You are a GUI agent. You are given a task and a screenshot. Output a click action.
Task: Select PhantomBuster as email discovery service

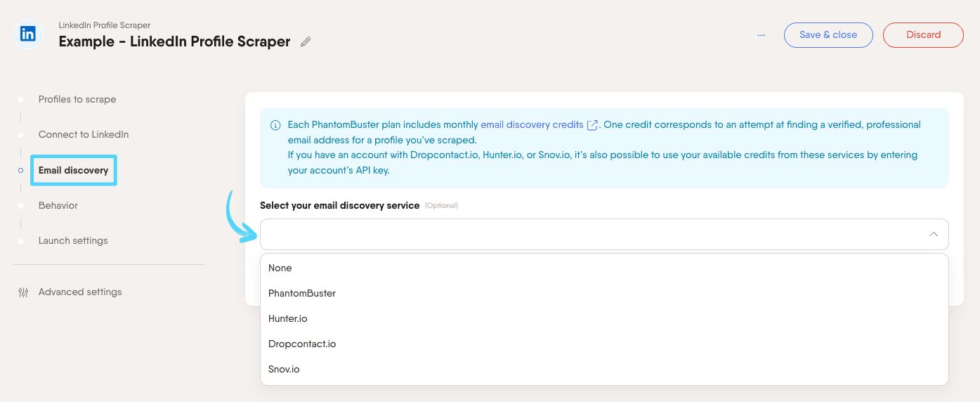click(604, 293)
